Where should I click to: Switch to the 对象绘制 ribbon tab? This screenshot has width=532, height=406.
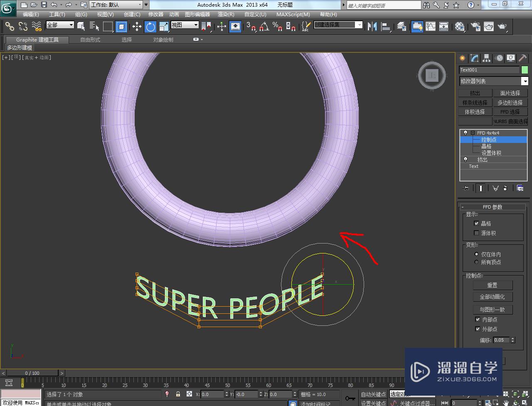coord(163,40)
